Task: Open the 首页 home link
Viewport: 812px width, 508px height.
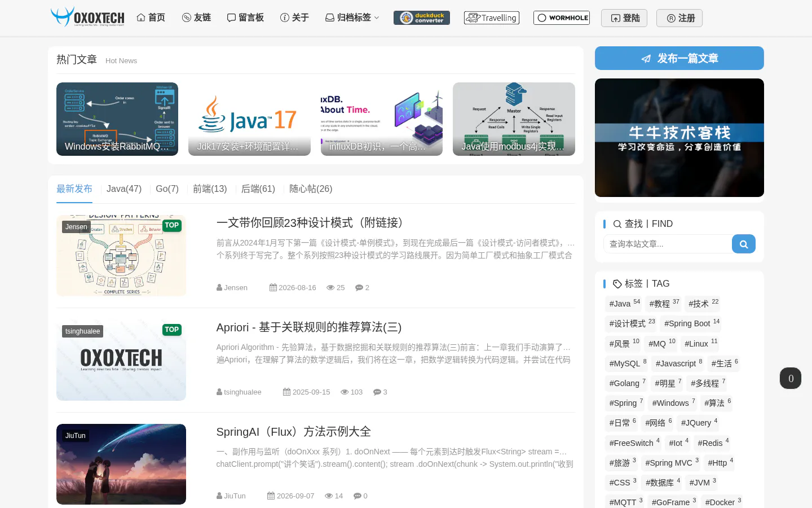Action: tap(151, 17)
